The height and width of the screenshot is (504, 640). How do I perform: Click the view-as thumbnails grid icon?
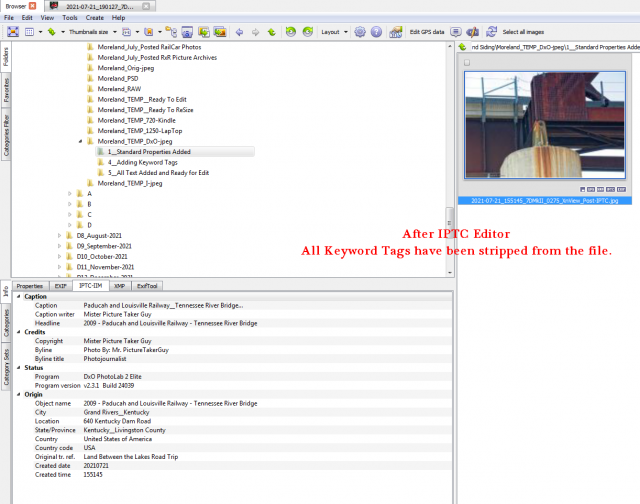29,32
